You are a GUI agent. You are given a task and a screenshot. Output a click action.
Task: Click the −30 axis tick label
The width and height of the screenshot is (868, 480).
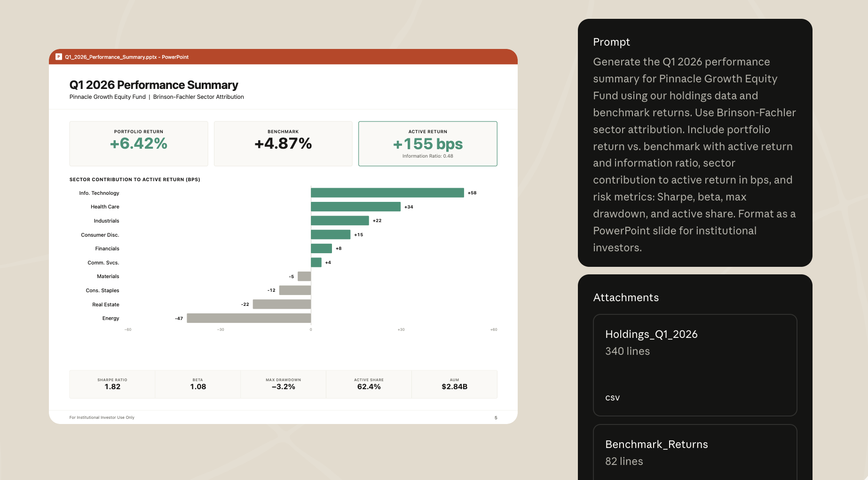tap(221, 329)
